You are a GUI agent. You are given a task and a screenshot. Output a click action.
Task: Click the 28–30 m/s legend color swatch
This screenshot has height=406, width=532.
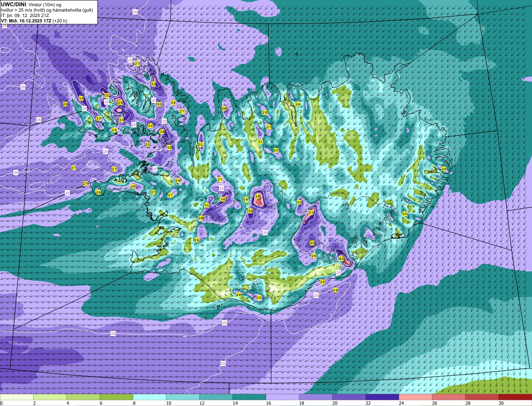click(x=482, y=397)
